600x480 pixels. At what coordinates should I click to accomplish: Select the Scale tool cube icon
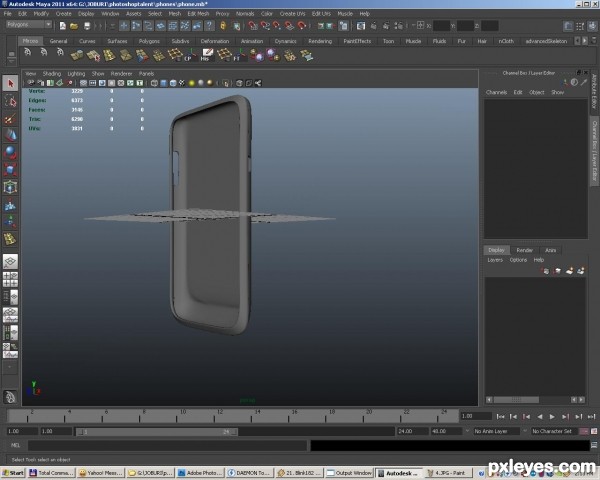[10, 170]
